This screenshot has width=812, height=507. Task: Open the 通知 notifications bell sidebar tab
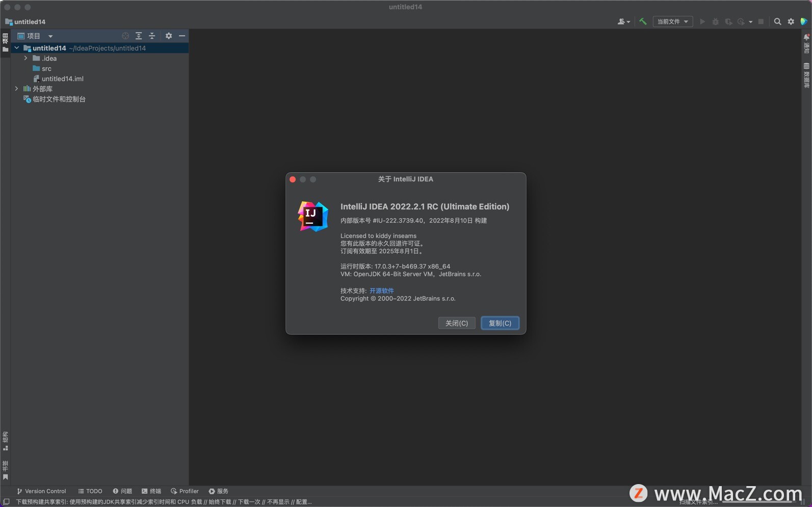click(806, 44)
